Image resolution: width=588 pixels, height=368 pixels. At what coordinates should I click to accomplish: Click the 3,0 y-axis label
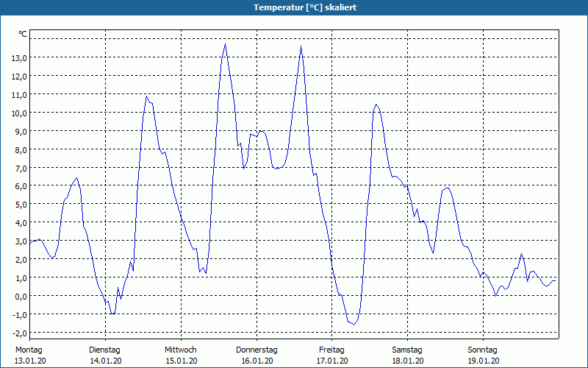click(x=21, y=241)
